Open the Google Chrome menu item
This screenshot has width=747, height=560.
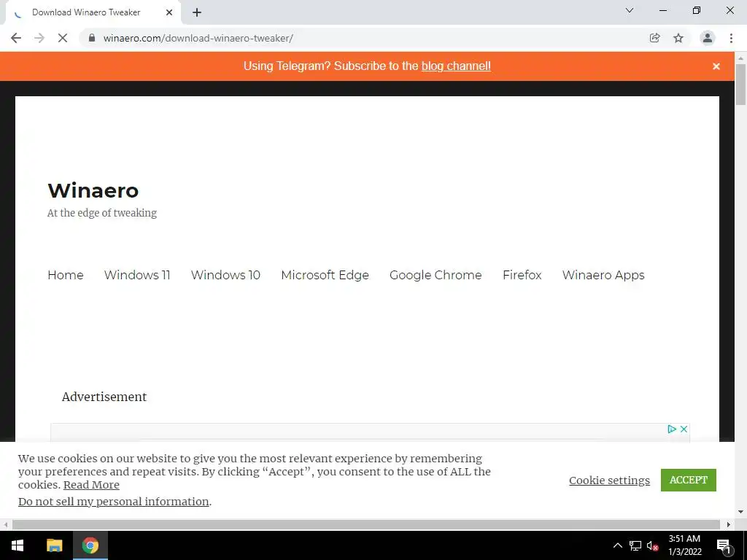(436, 275)
